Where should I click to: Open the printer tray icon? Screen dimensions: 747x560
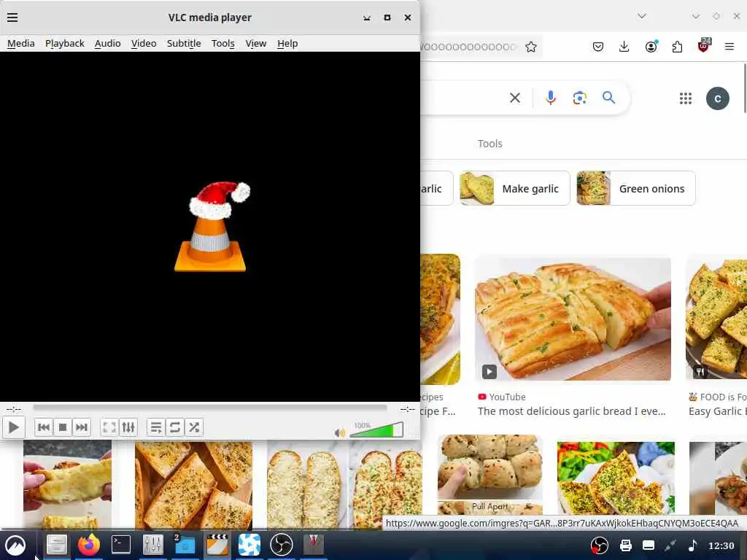pos(625,545)
